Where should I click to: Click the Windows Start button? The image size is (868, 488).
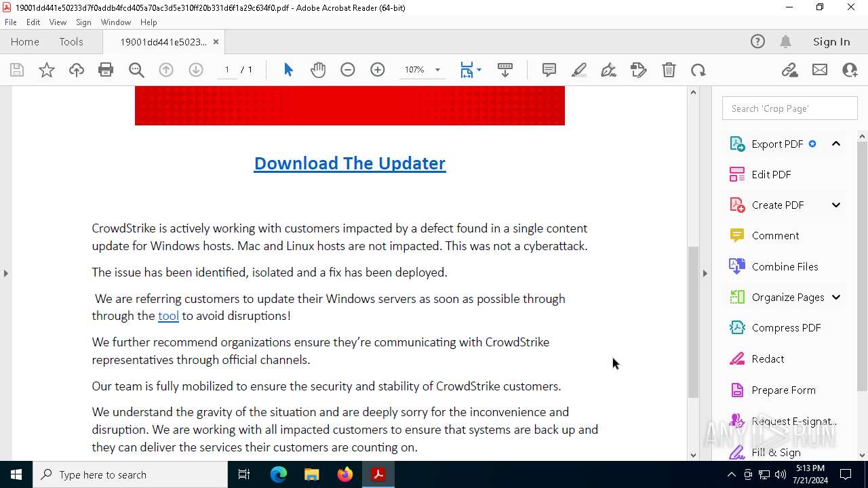click(16, 474)
